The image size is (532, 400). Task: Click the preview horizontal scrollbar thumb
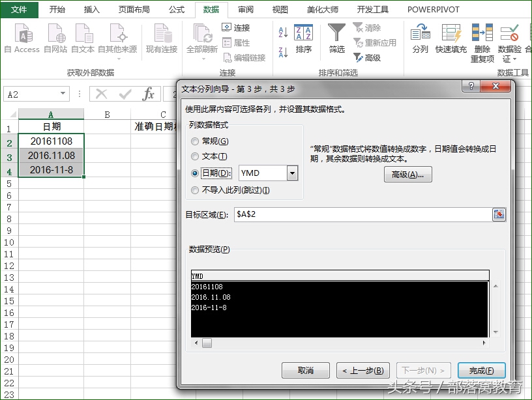coord(207,343)
